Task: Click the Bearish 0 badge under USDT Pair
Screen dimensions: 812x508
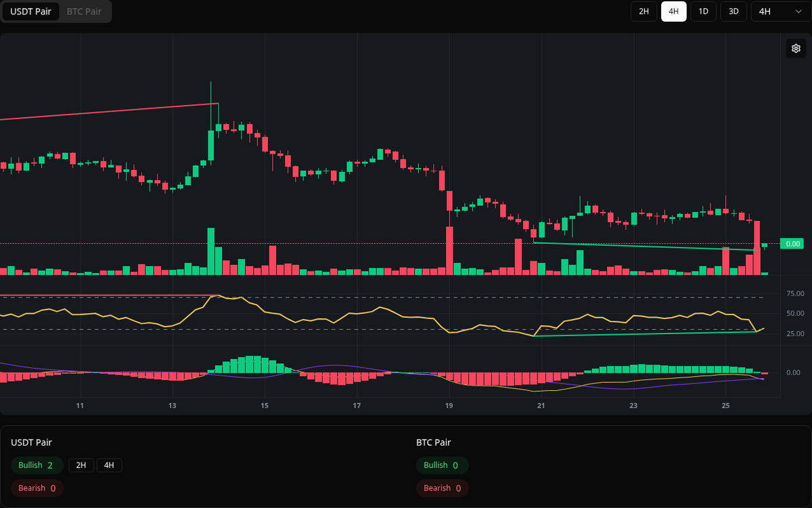Action: coord(37,488)
